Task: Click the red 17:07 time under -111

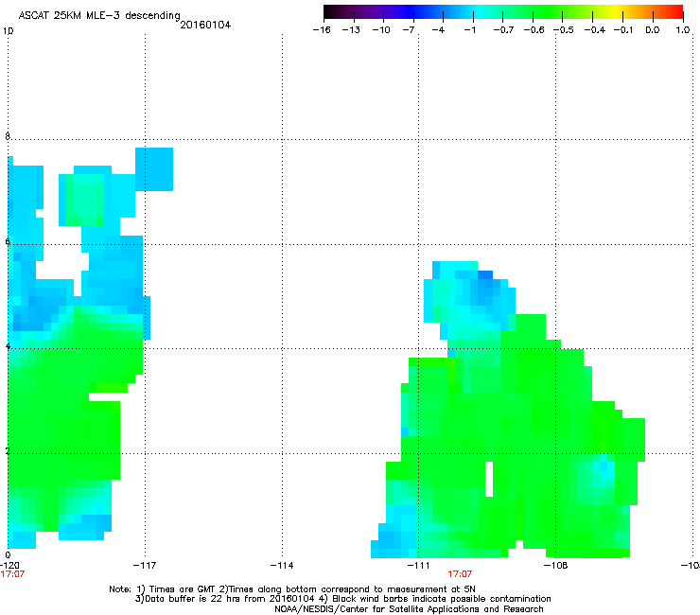Action: [x=460, y=574]
